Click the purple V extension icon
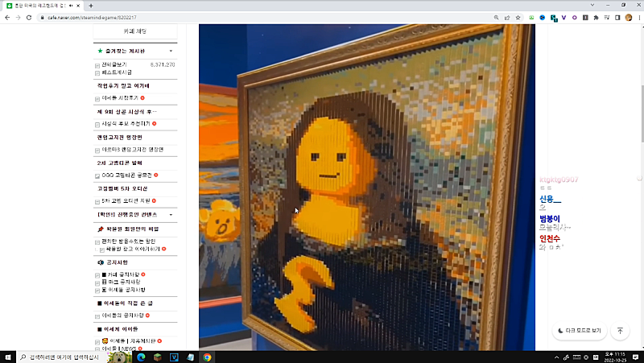This screenshot has height=363, width=644. click(564, 18)
